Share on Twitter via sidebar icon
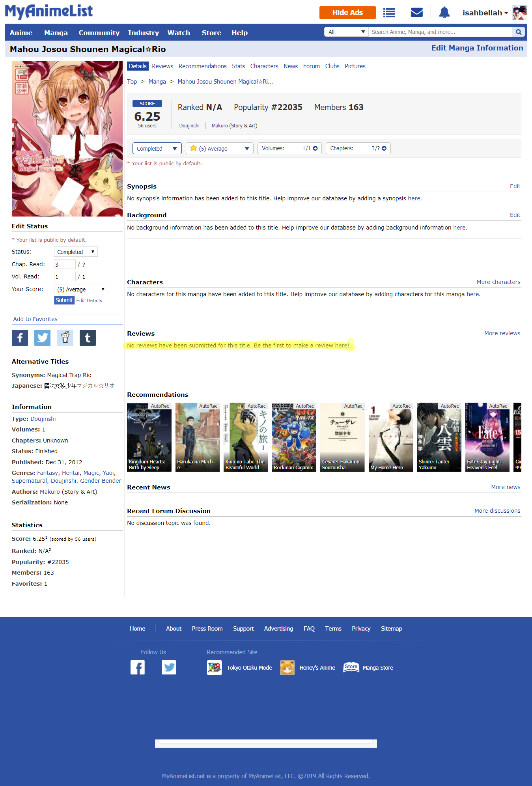 pos(42,338)
